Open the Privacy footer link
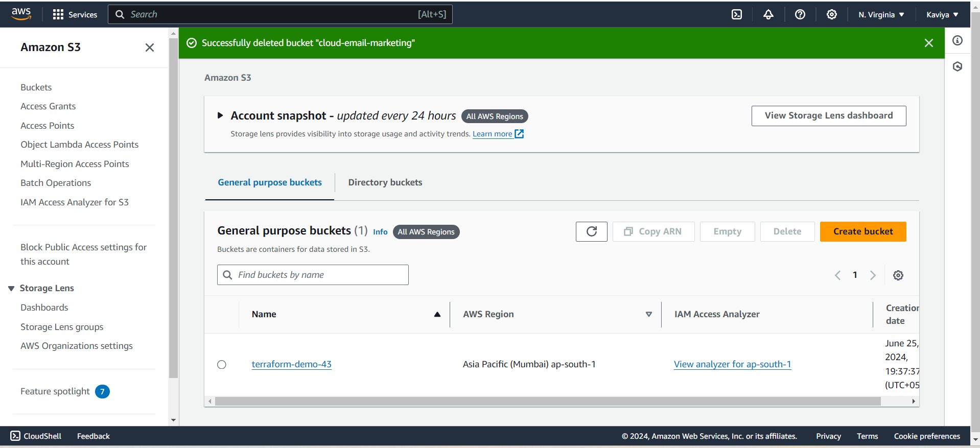The image size is (980, 448). tap(828, 436)
